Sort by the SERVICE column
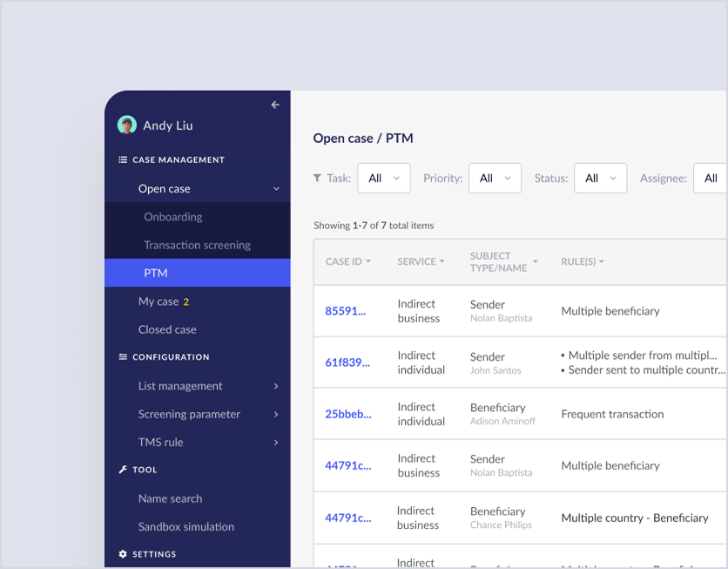 [421, 261]
